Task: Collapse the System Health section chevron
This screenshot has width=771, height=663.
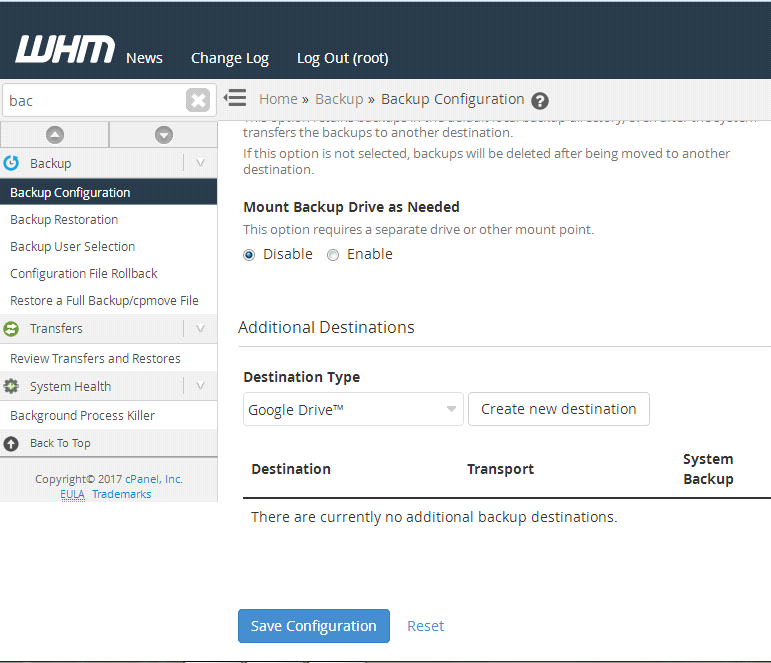Action: click(200, 386)
